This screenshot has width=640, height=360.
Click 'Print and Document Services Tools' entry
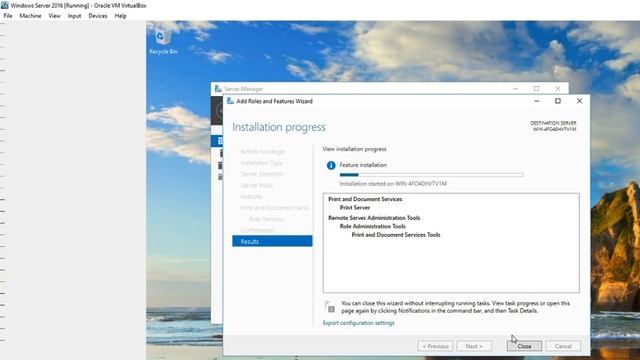pos(396,235)
